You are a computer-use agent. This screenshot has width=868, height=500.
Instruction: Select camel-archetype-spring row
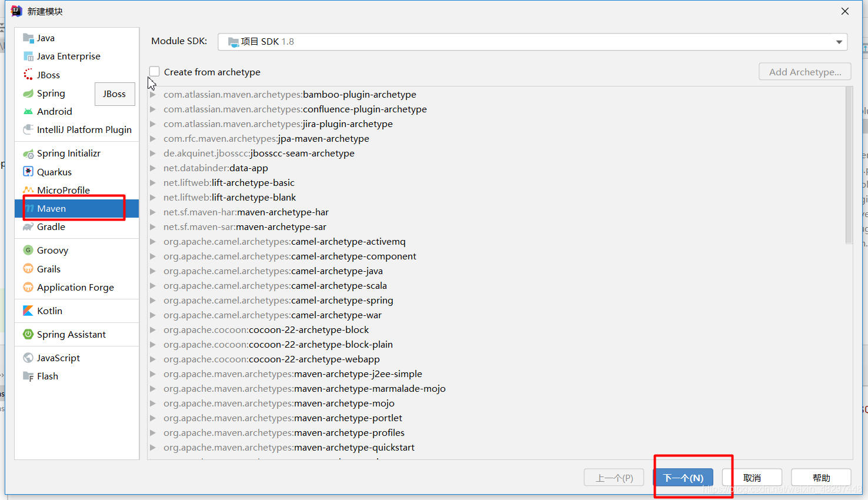point(496,301)
